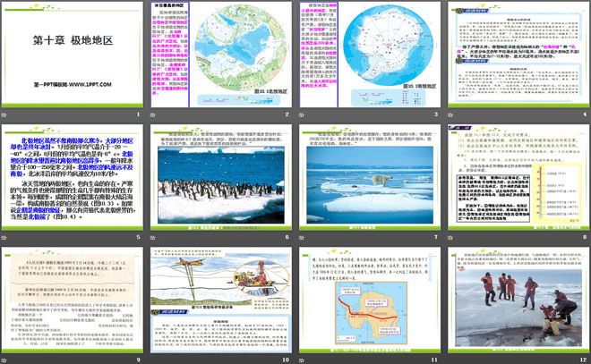591x364 pixels.
Task: Click animation star icon under slide 5
Action: [x=4, y=238]
